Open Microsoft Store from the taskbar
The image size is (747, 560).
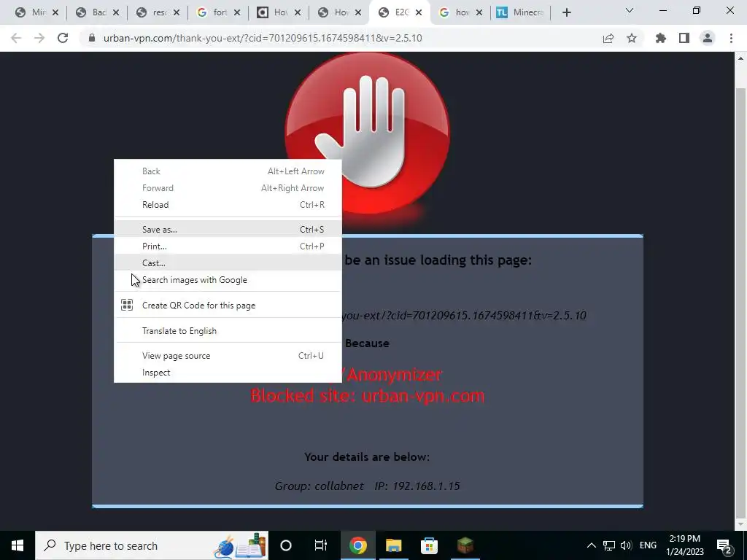click(x=429, y=545)
